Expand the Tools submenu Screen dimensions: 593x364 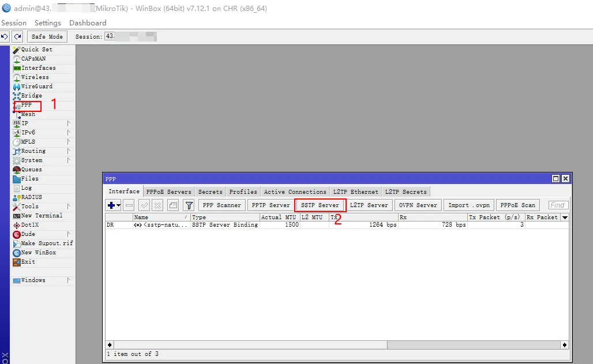click(69, 207)
